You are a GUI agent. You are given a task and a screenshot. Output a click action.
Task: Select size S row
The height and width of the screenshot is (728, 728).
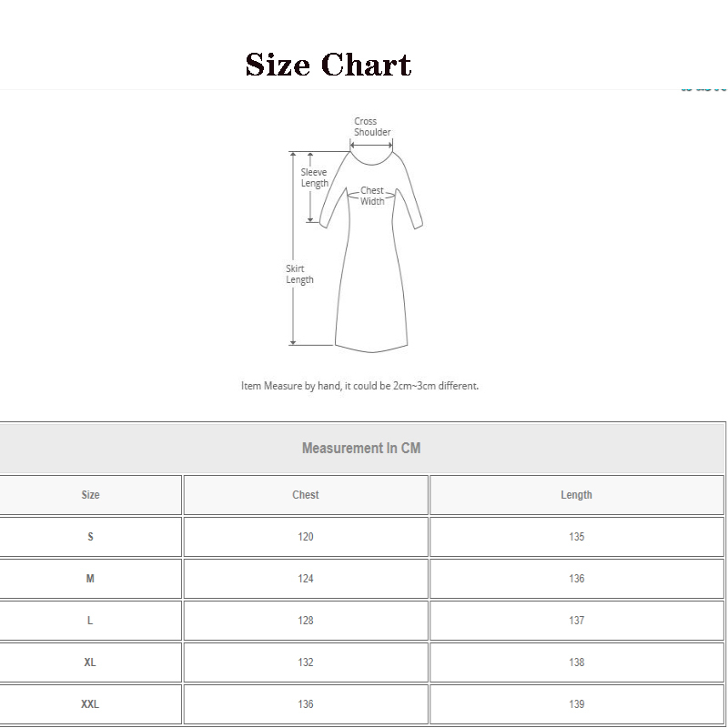tap(90, 537)
